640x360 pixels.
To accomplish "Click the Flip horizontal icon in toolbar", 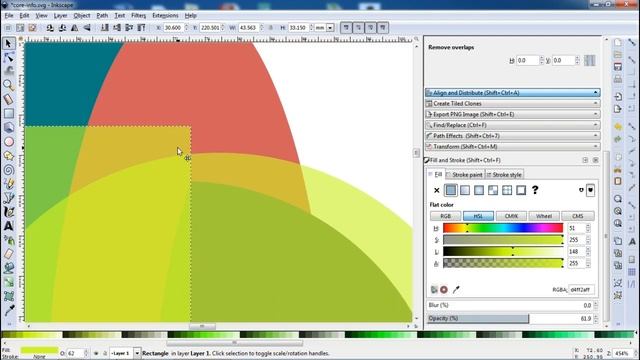I will pos(74,28).
